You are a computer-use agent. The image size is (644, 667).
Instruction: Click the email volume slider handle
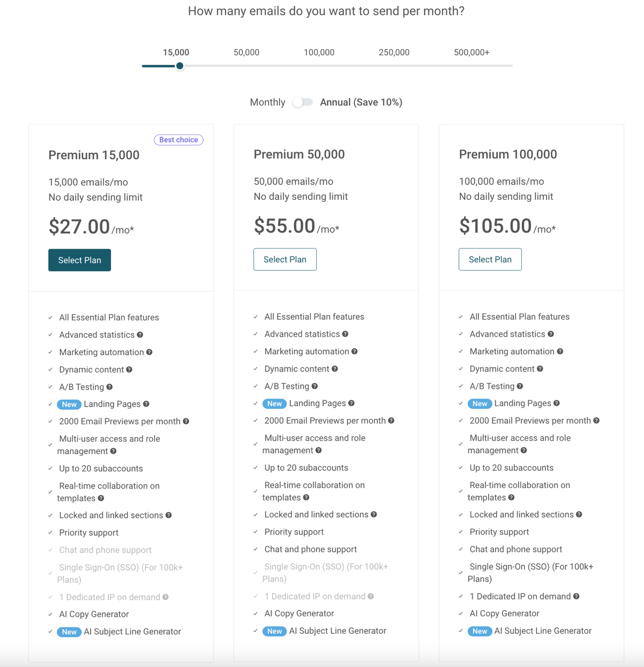pyautogui.click(x=180, y=66)
